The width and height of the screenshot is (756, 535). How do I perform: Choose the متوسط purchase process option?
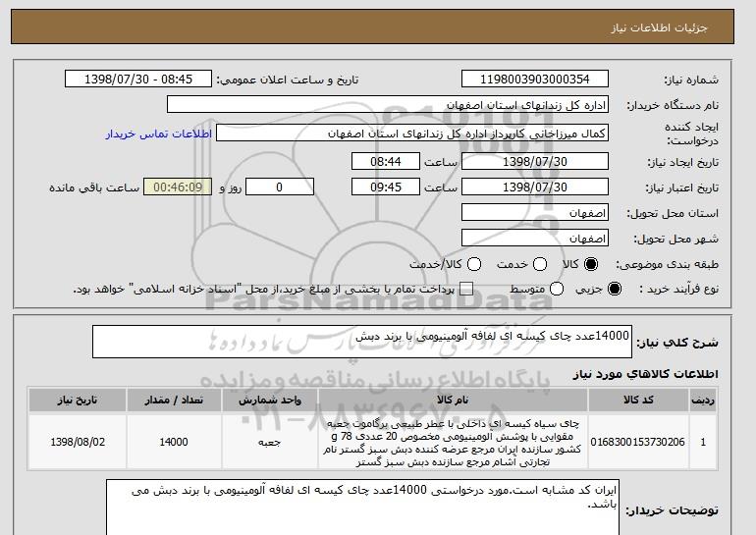click(x=557, y=290)
